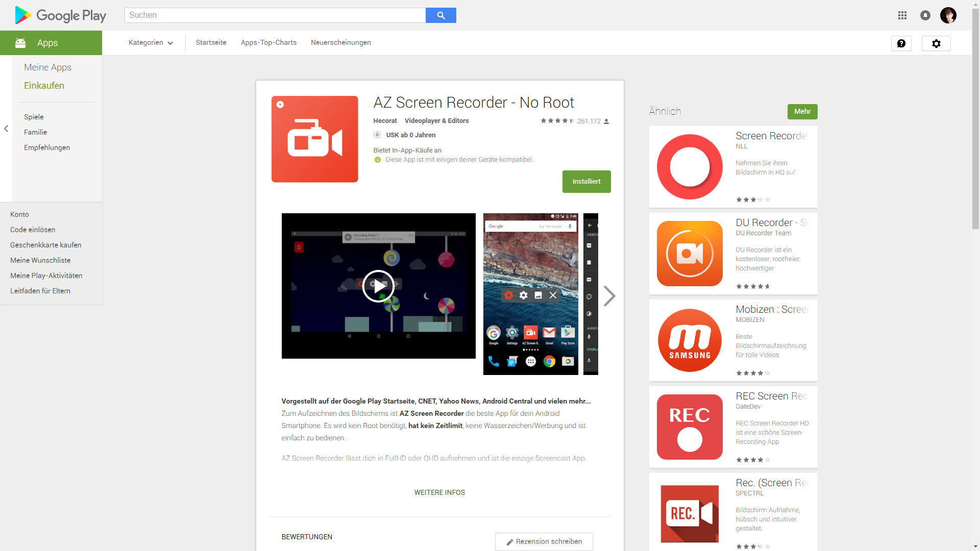This screenshot has width=980, height=551.
Task: Open the Mobizen Samsung app icon
Action: tap(689, 340)
